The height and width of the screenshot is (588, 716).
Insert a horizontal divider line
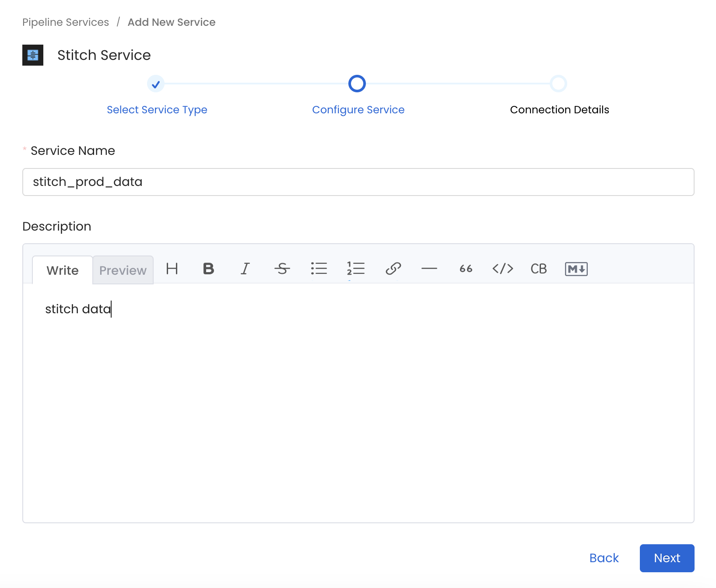[x=429, y=269]
